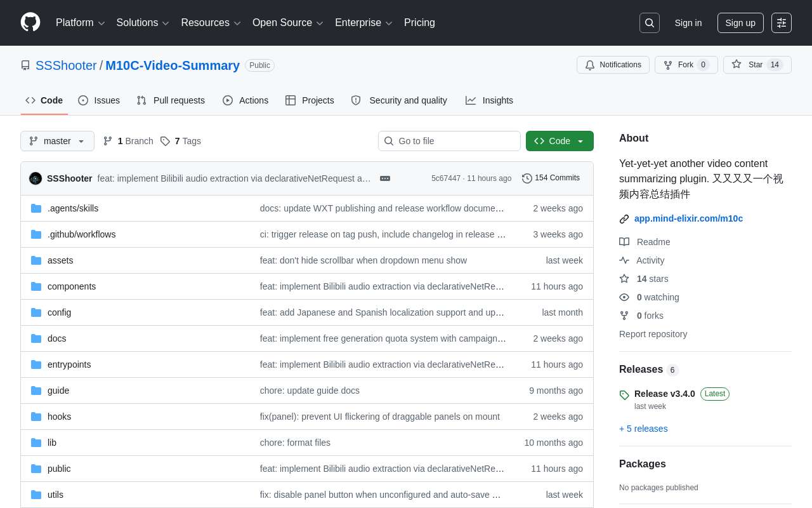The image size is (812, 508).
Task: Expand the Resources menu
Action: [211, 23]
